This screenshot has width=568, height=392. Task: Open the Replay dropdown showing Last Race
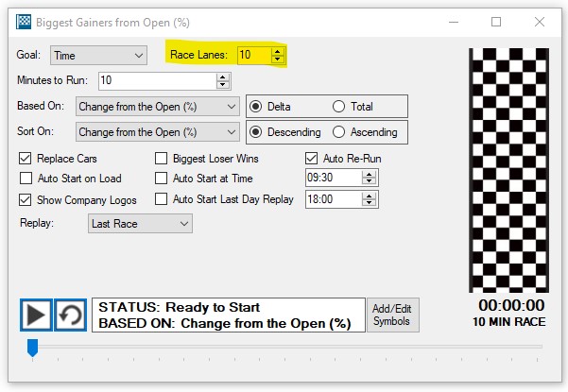point(140,224)
